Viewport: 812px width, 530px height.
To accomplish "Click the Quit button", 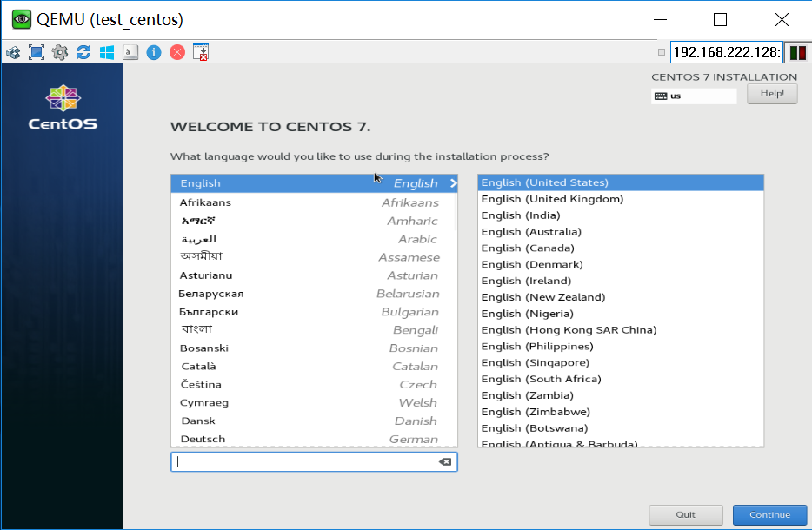I will (686, 514).
